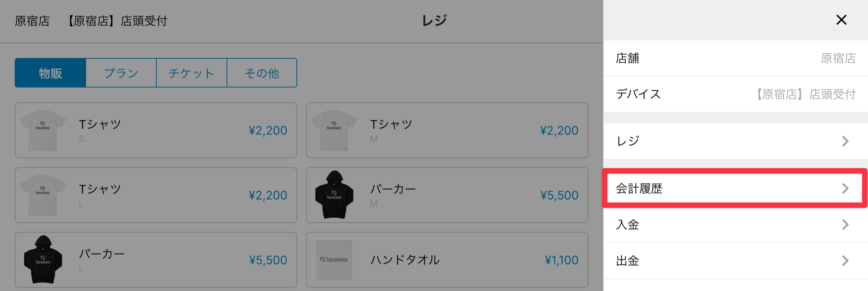
Task: Click Tシャツ size L shirt thumbnail
Action: pyautogui.click(x=43, y=195)
